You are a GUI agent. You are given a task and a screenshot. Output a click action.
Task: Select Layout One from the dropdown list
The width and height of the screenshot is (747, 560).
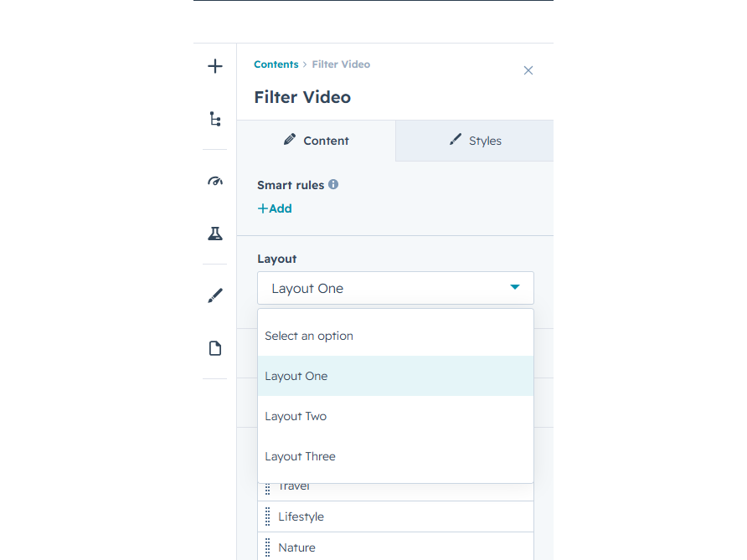(395, 376)
